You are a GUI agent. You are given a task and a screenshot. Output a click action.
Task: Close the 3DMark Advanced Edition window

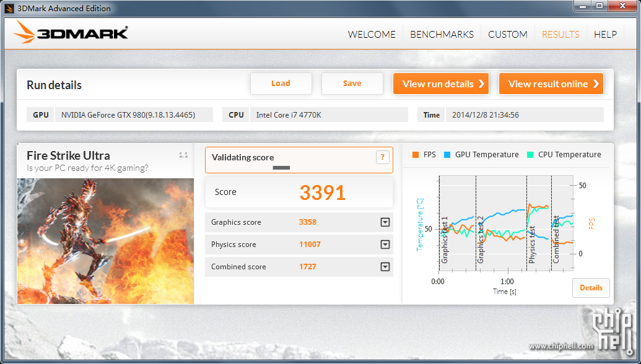pos(622,6)
